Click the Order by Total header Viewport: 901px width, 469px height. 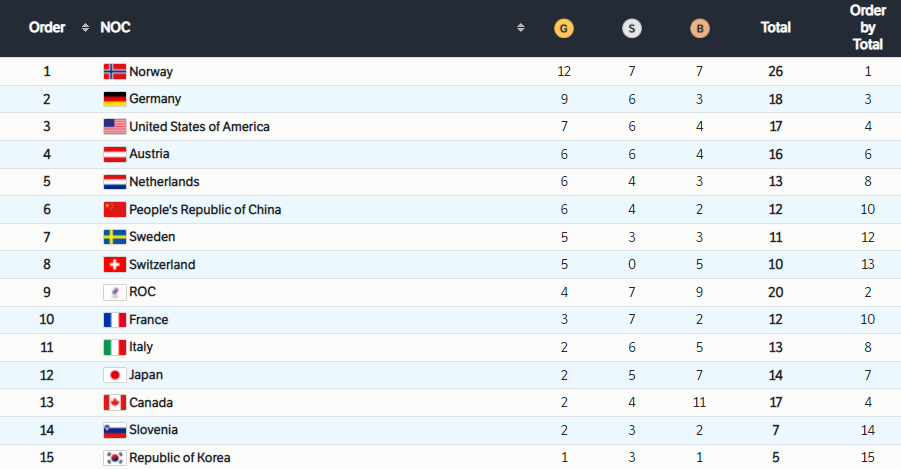(868, 28)
